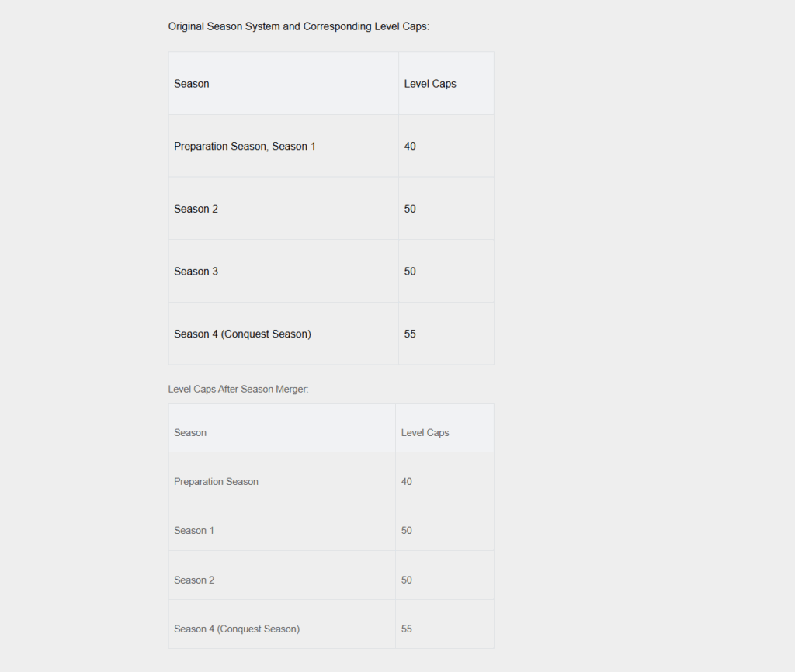
Task: Click the Original Season System heading text
Action: (299, 26)
